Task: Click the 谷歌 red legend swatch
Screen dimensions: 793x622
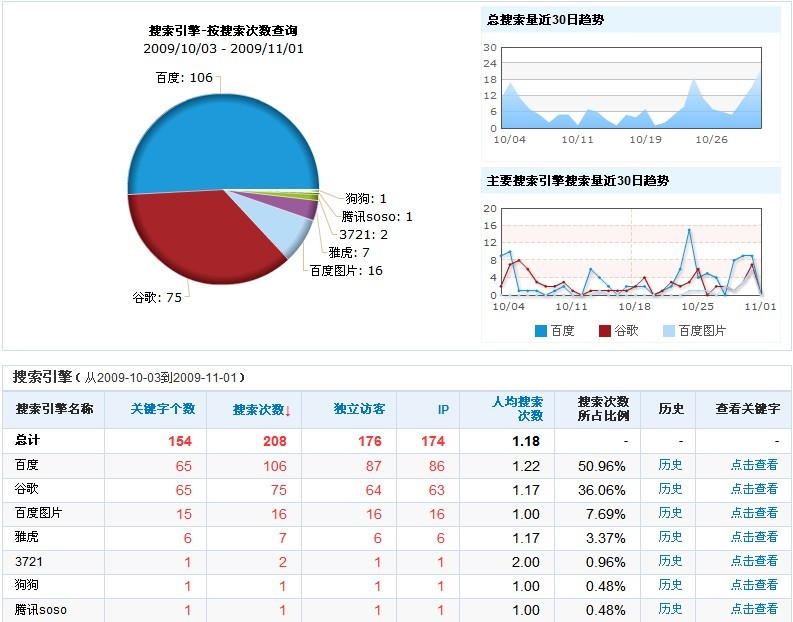Action: point(605,331)
